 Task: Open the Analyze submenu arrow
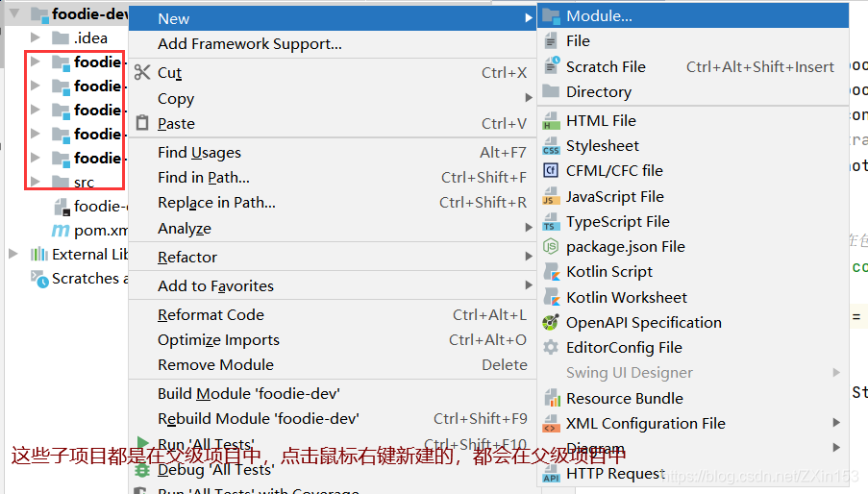pyautogui.click(x=528, y=228)
